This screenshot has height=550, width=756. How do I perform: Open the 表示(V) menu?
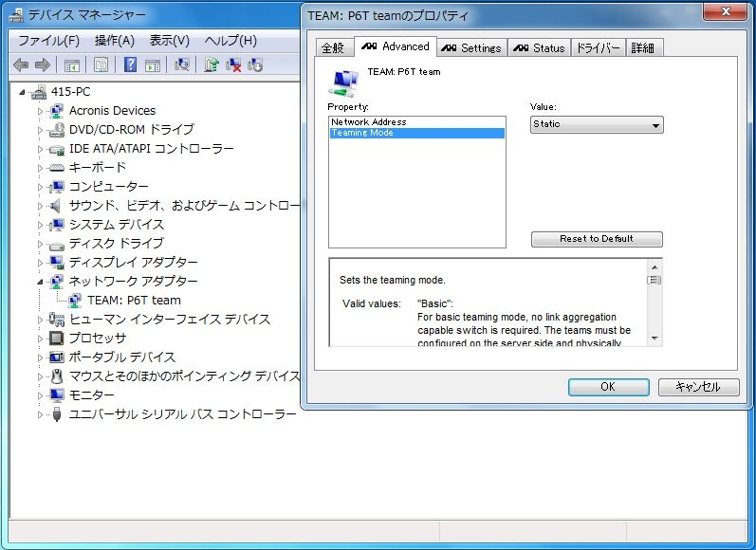169,41
